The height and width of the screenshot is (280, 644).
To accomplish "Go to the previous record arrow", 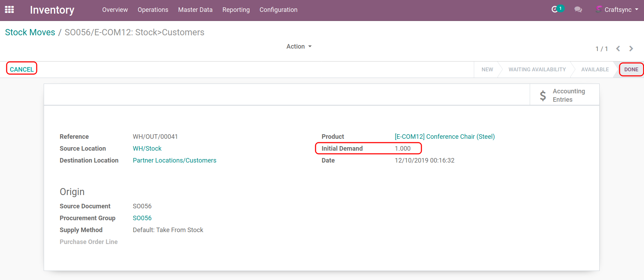I will coord(618,49).
